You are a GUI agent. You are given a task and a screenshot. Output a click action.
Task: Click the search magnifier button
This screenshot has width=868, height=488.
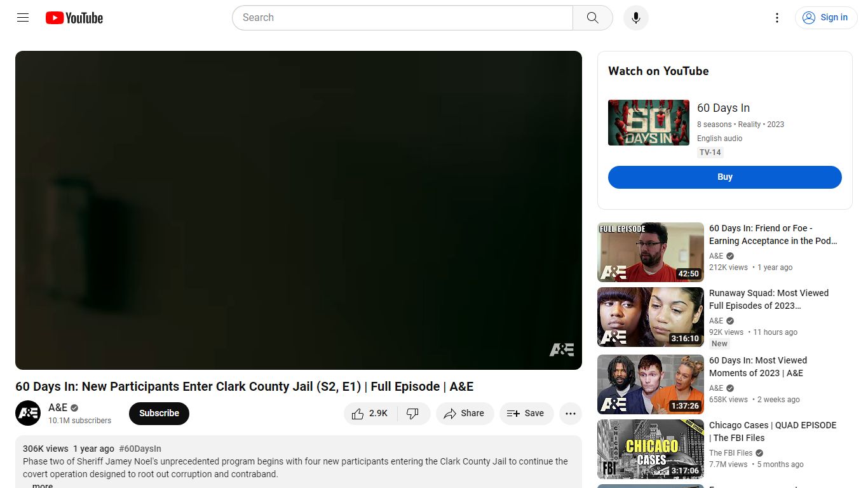click(x=592, y=18)
